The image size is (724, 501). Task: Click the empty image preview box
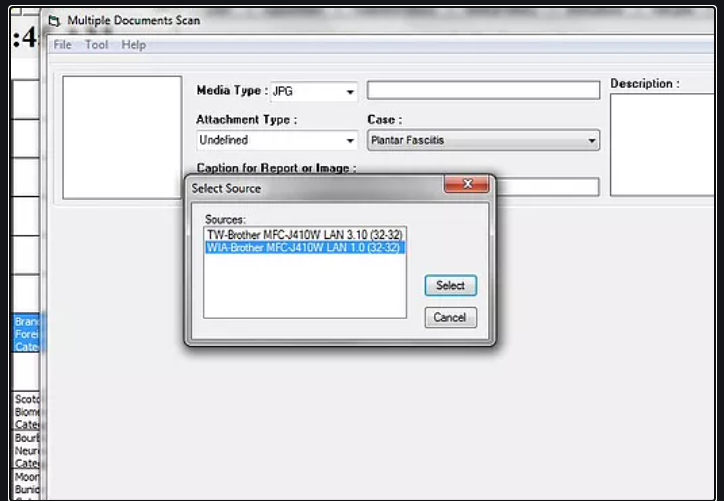(122, 138)
